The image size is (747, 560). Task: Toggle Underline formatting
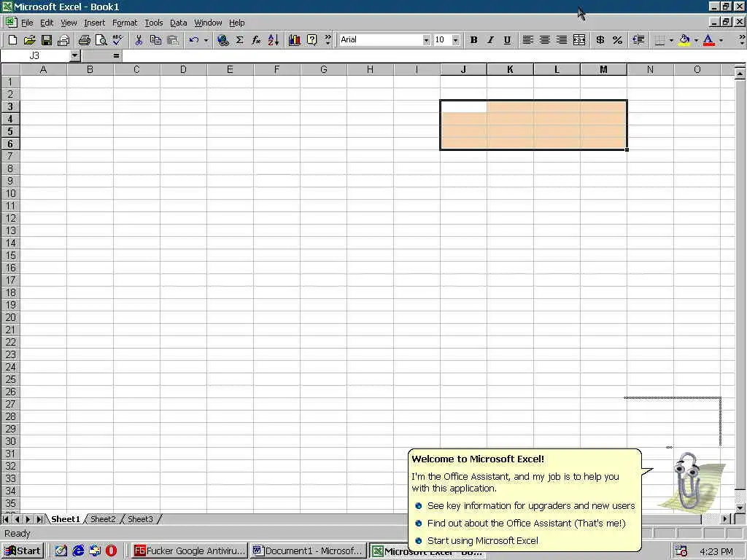point(507,40)
